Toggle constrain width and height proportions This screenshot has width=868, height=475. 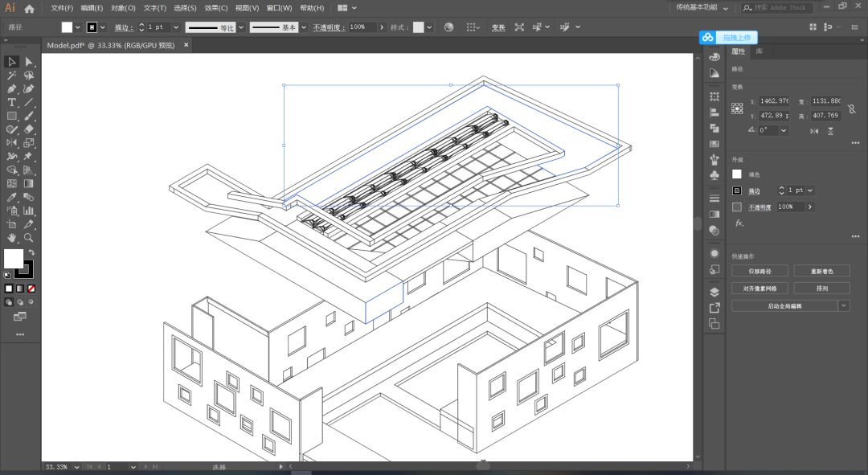pos(852,109)
